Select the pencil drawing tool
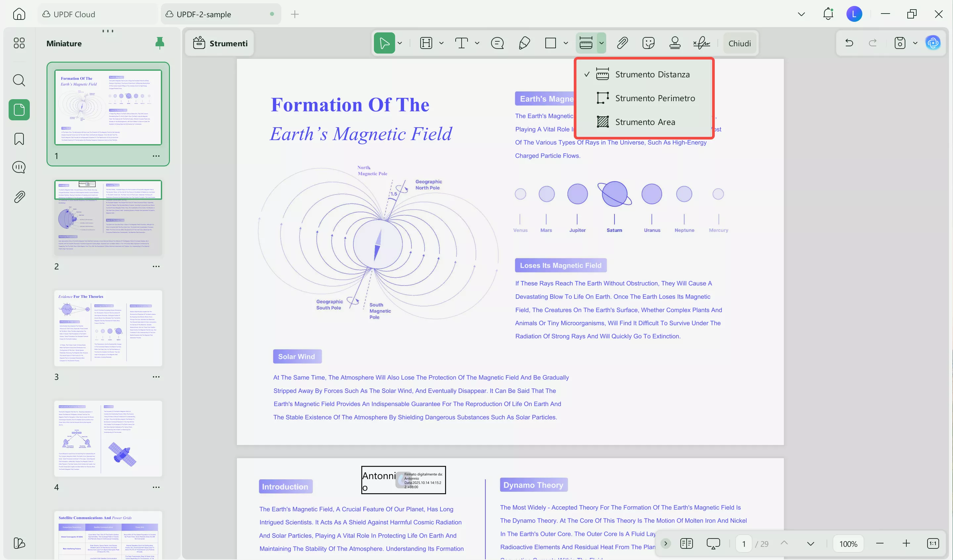Image resolution: width=953 pixels, height=560 pixels. pos(524,43)
